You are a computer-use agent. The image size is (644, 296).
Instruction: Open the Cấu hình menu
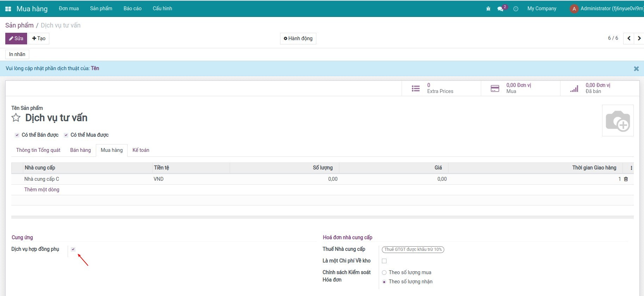[162, 8]
